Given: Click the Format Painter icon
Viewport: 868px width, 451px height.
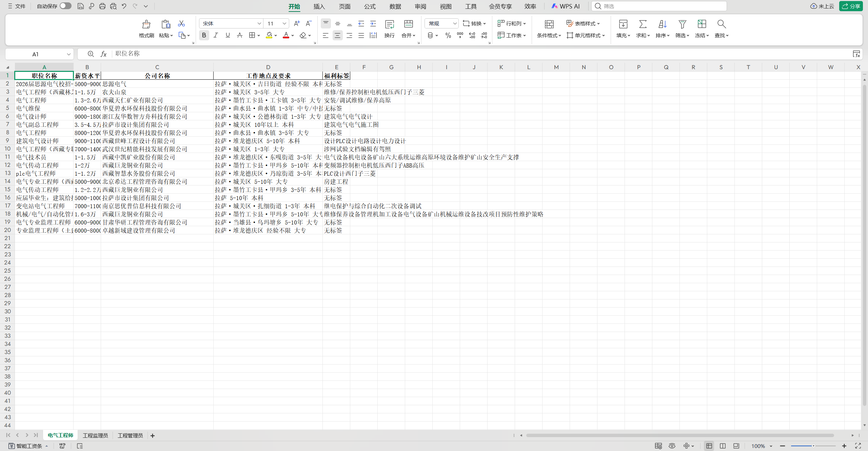Looking at the screenshot, I should 146,24.
